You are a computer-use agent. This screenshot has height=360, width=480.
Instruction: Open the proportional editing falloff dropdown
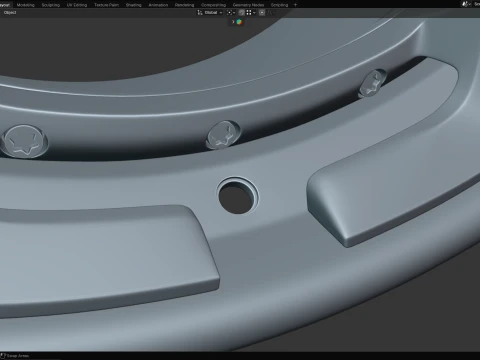pos(270,13)
